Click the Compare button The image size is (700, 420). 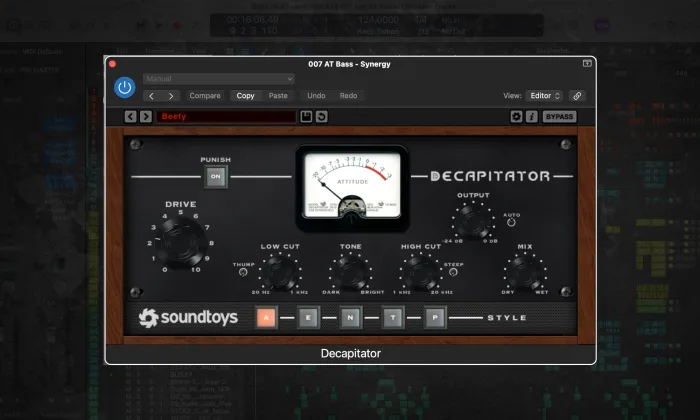(205, 96)
